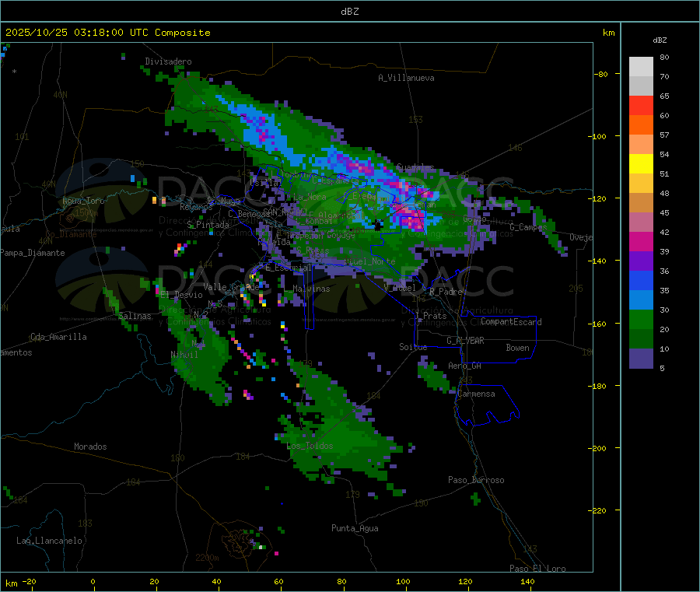Select the Lag.Llancanelo map label
Image resolution: width=700 pixels, height=592 pixels.
(49, 541)
